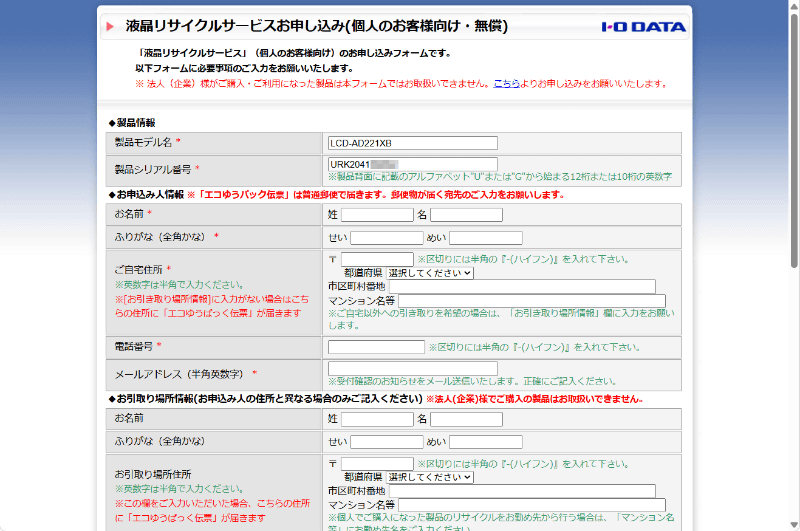Screen dimensions: 800x531
Task: Click the page vertical scrollbar thumb
Action: pyautogui.click(x=794, y=139)
